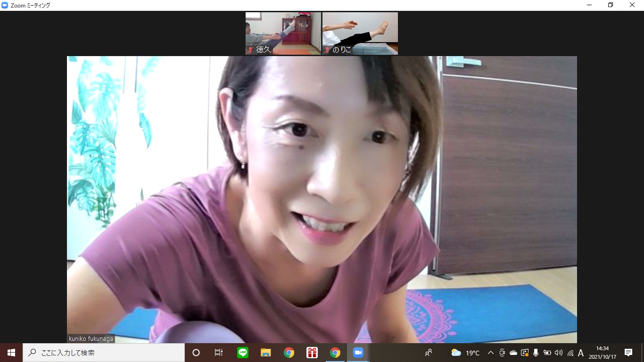Click the screen sharing tray icon with orange dot
This screenshot has width=644, height=362.
pos(525,353)
